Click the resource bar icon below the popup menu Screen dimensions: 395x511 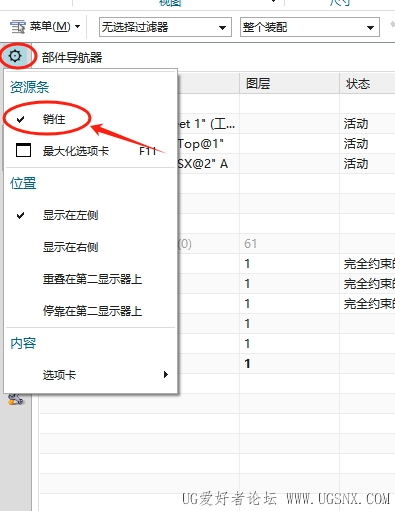pyautogui.click(x=16, y=399)
